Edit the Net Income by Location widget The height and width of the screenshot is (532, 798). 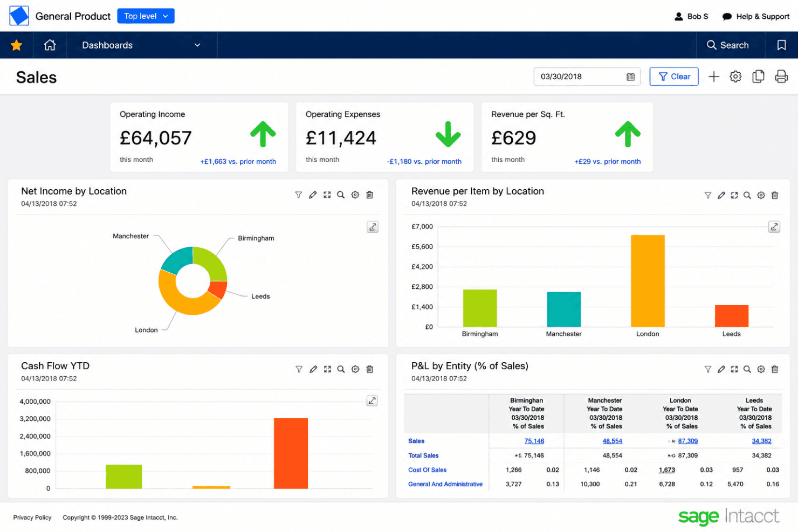pos(313,195)
